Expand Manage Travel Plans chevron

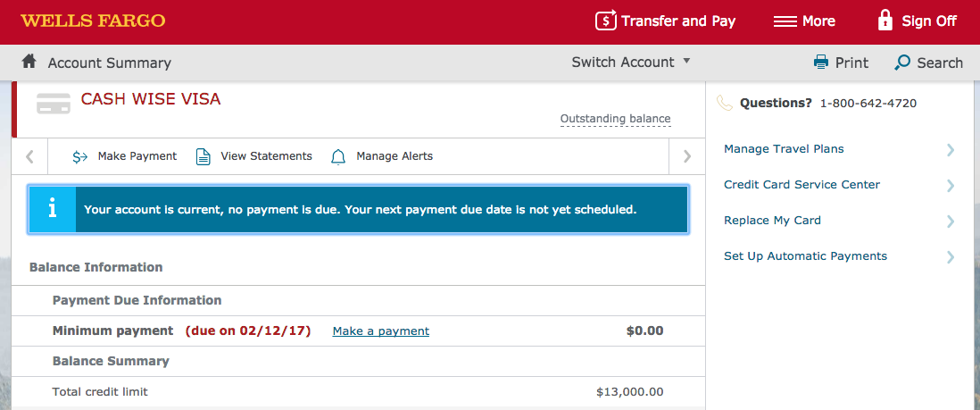[x=951, y=150]
